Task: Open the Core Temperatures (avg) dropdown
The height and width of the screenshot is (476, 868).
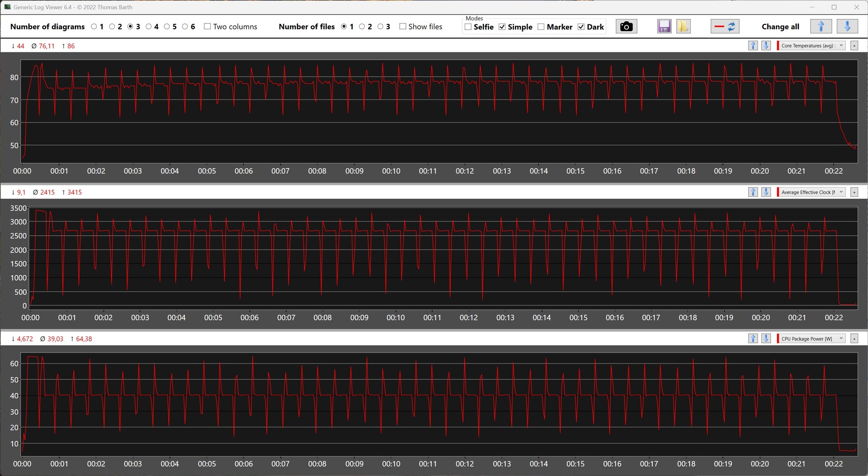Action: (841, 46)
